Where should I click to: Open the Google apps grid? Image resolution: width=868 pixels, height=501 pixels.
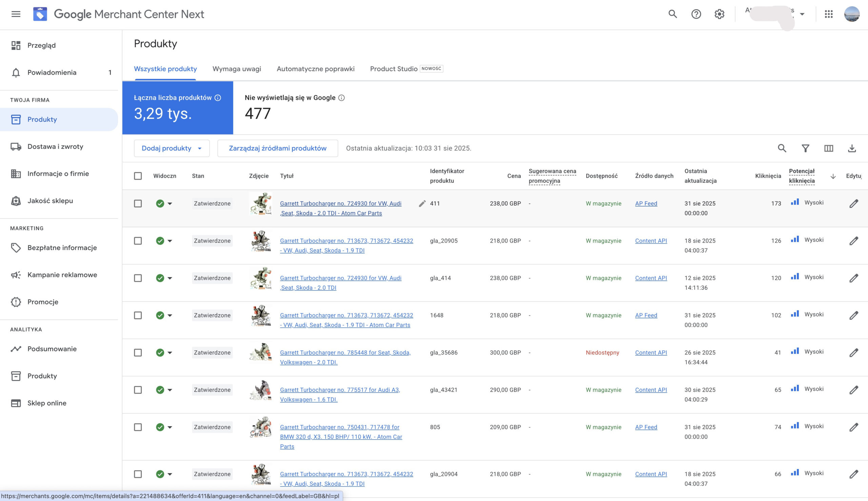tap(829, 14)
